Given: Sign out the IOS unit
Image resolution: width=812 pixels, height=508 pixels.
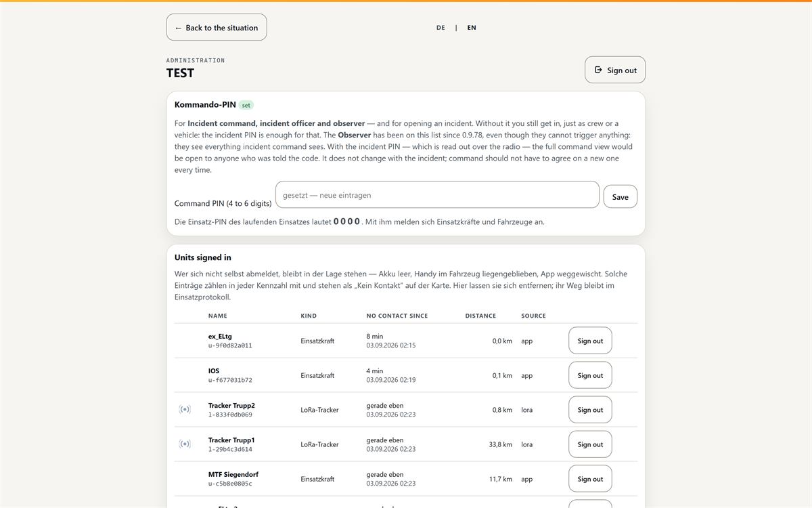Looking at the screenshot, I should pyautogui.click(x=590, y=375).
